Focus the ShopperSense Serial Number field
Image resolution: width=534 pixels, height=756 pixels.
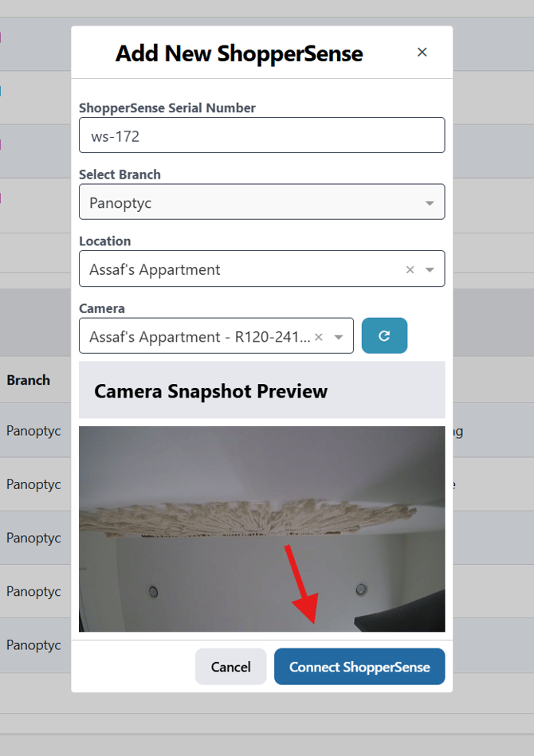coord(261,135)
